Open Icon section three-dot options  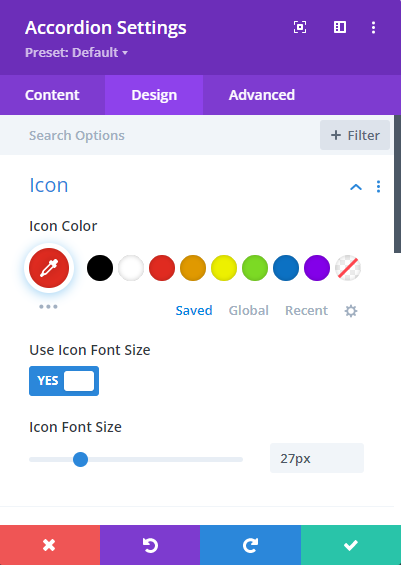[x=378, y=187]
